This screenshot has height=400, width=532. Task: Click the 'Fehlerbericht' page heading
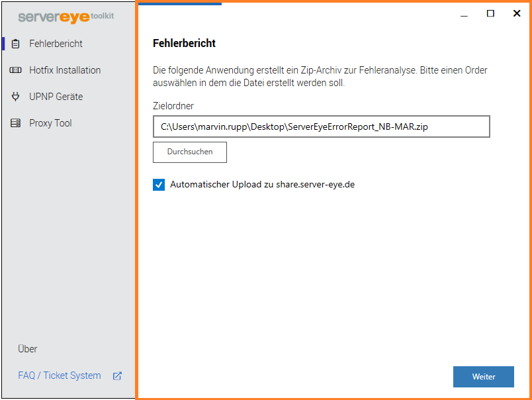coord(184,44)
